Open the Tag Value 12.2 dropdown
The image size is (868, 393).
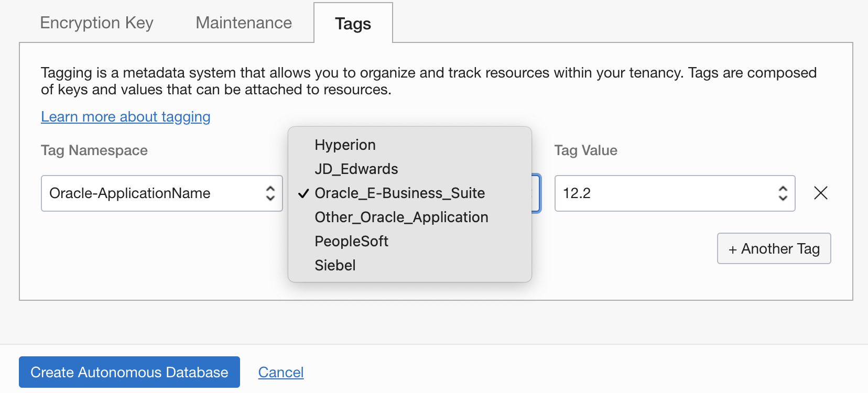pyautogui.click(x=675, y=193)
